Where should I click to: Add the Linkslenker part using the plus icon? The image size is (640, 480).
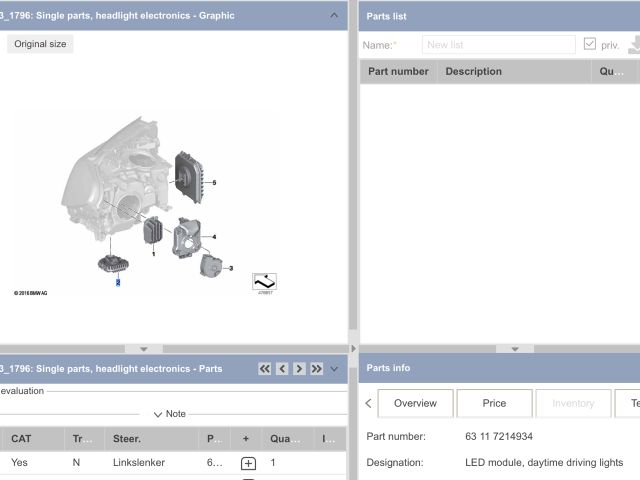[x=248, y=463]
